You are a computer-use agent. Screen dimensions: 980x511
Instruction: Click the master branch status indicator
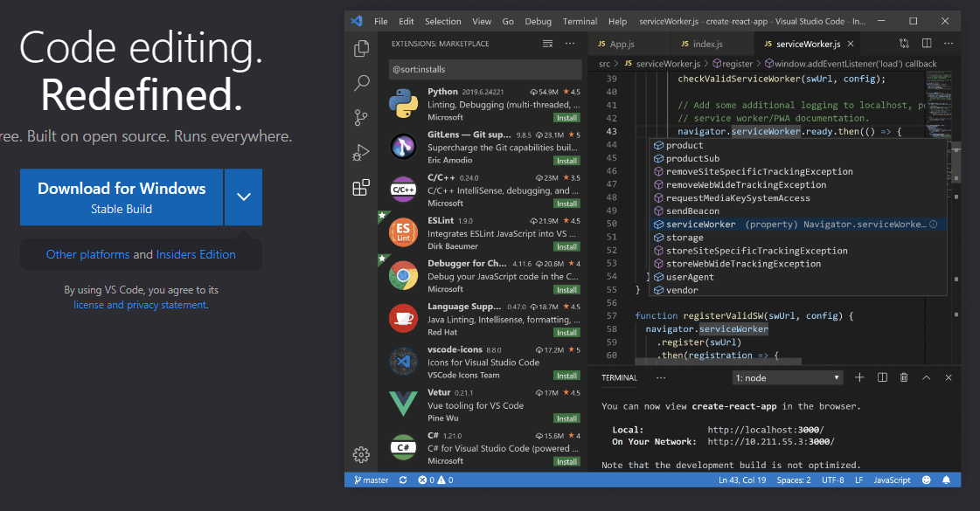coord(371,480)
